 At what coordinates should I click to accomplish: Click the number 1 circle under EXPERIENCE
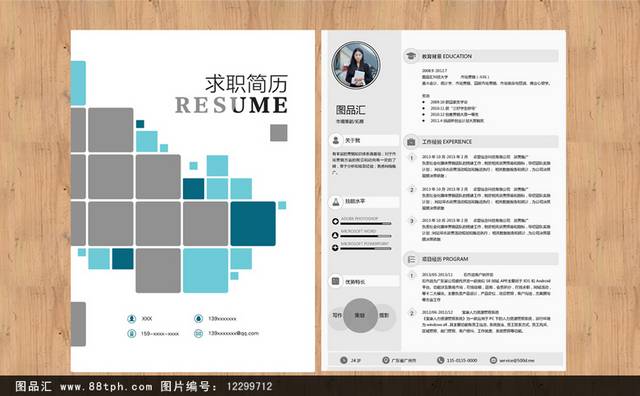point(411,158)
